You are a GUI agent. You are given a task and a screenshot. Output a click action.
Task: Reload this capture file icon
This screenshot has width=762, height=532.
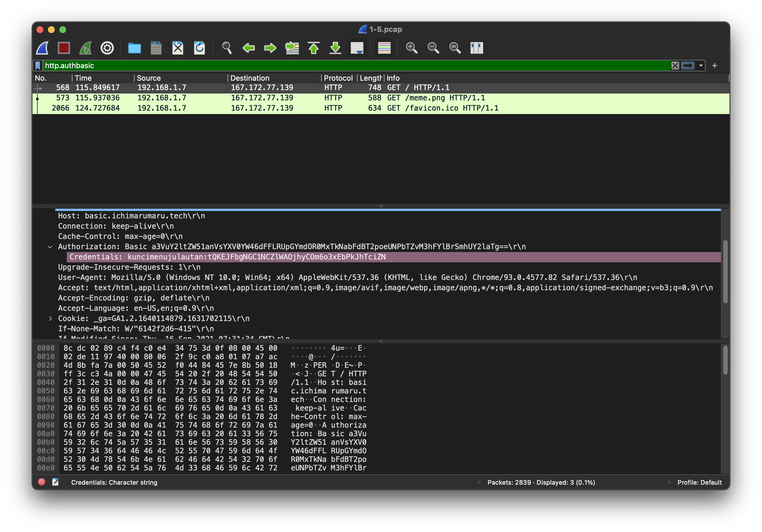pyautogui.click(x=199, y=48)
